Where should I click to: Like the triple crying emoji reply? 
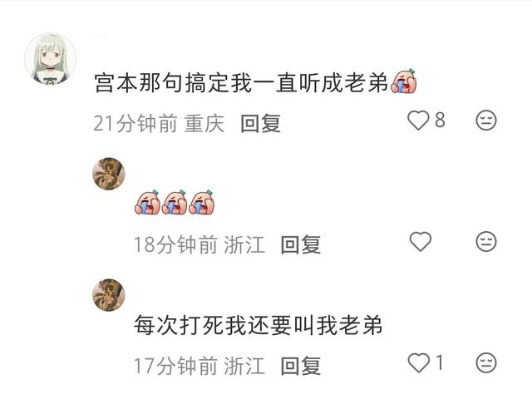tap(421, 242)
